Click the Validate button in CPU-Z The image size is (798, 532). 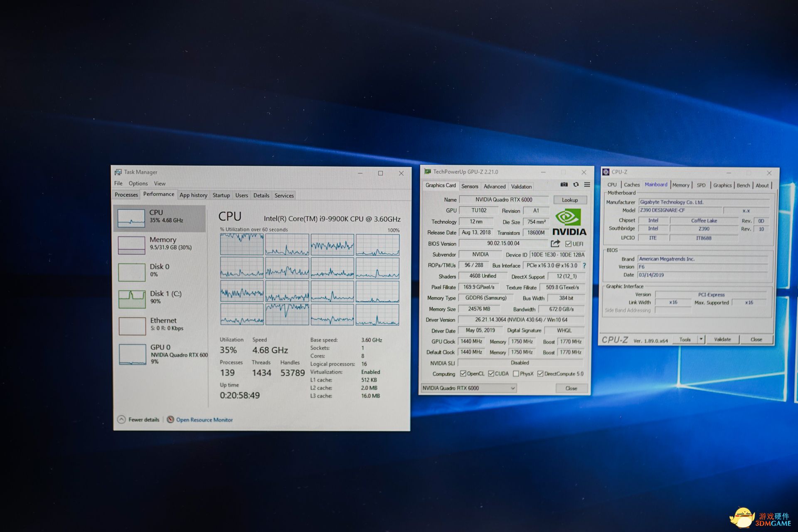722,339
